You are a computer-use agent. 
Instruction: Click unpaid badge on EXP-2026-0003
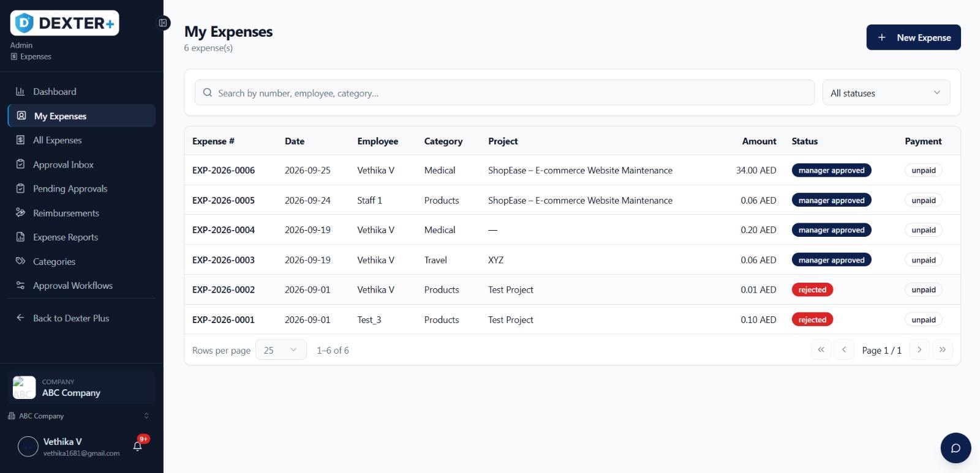[924, 260]
